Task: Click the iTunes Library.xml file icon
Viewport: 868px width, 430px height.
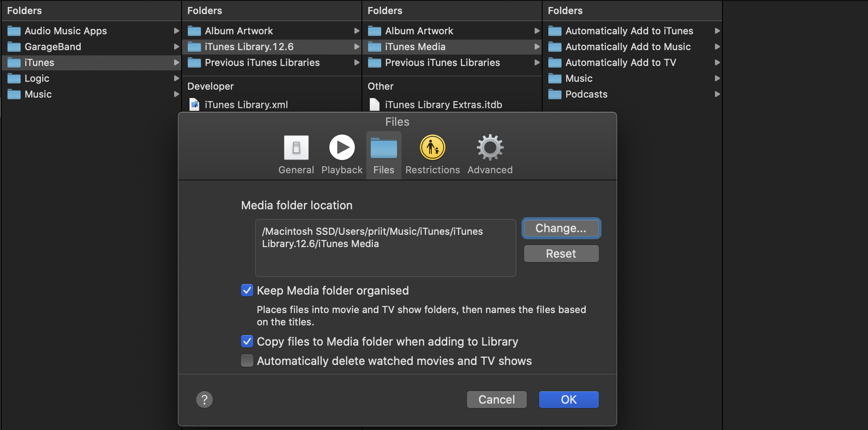Action: click(x=194, y=105)
